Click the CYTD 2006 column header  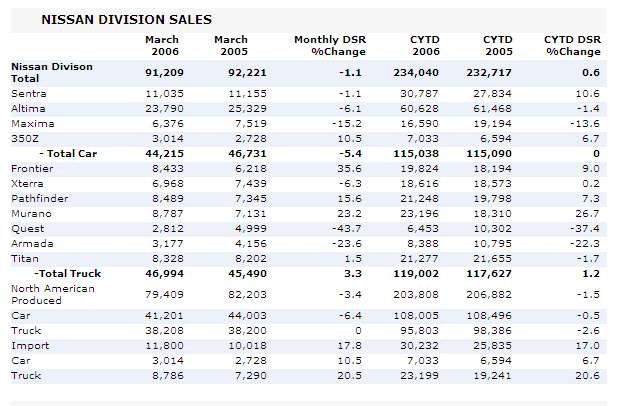click(425, 45)
